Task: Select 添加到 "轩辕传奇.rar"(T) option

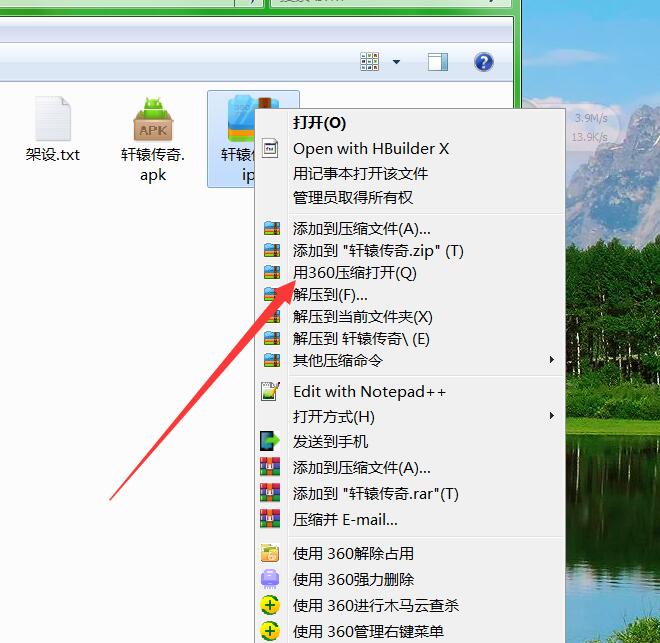Action: click(375, 493)
